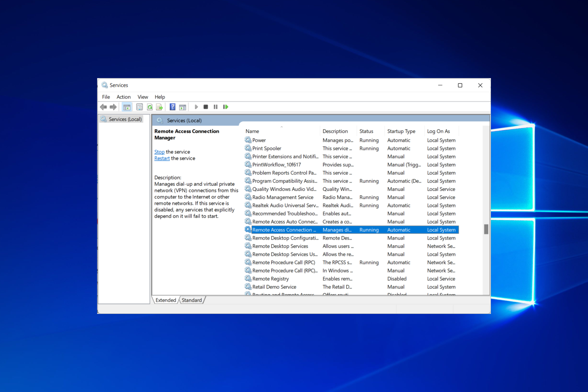588x392 pixels.
Task: Select the Remote Registry service
Action: tap(351, 279)
